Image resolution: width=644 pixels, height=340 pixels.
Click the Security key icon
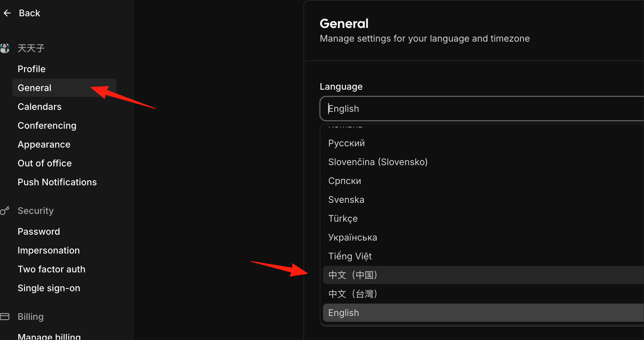click(5, 211)
